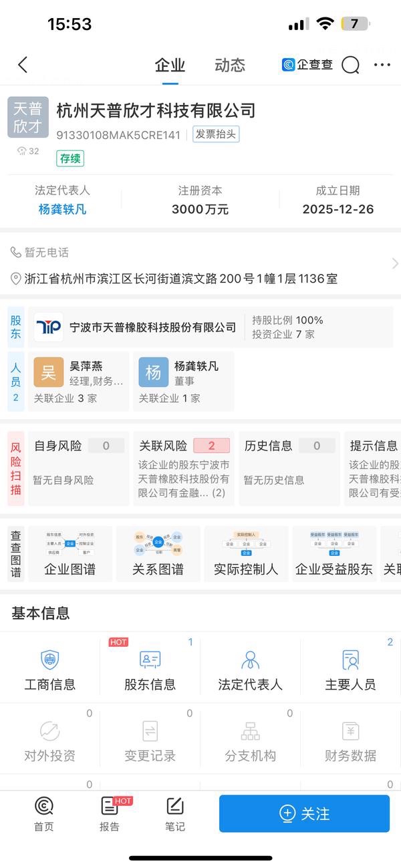Switch to the 企业 tab
Screen dimensions: 401x868
pos(170,65)
